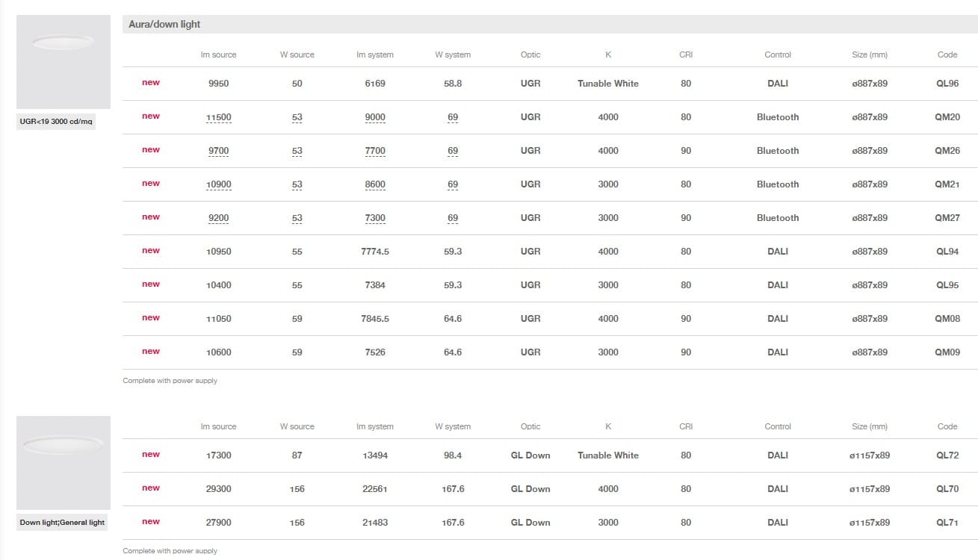978x560 pixels.
Task: Click the new badge in the QL94 row
Action: [151, 251]
